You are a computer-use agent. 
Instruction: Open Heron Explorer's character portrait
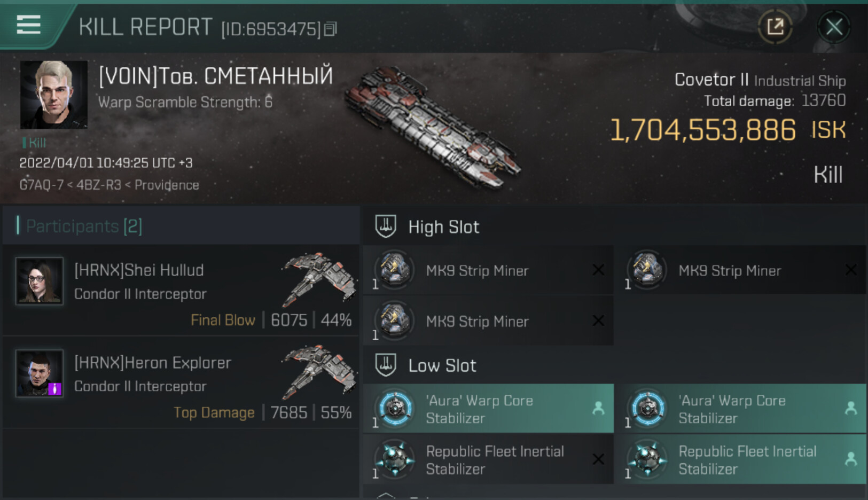click(x=39, y=373)
